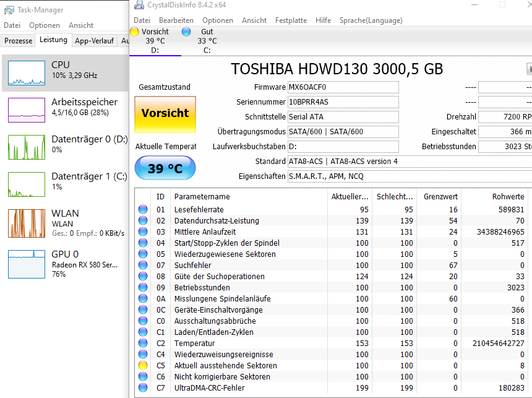Select the Datenträger 1 (C:) graph thumbnail
This screenshot has height=398, width=532.
27,184
